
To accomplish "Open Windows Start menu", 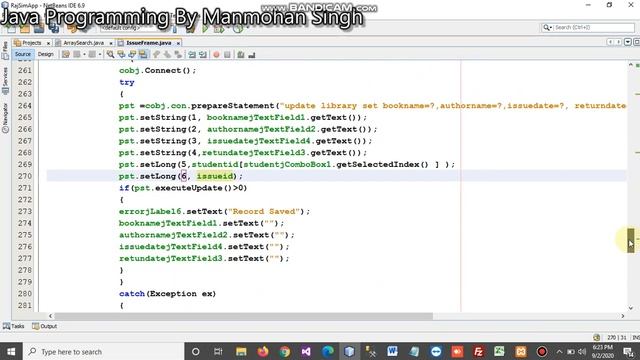I will [x=11, y=351].
